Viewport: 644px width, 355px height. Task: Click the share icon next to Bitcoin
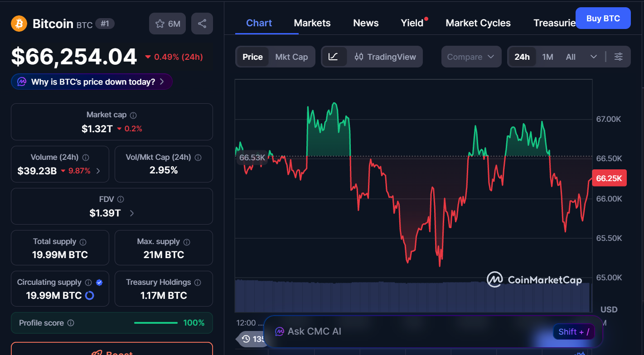pos(202,24)
